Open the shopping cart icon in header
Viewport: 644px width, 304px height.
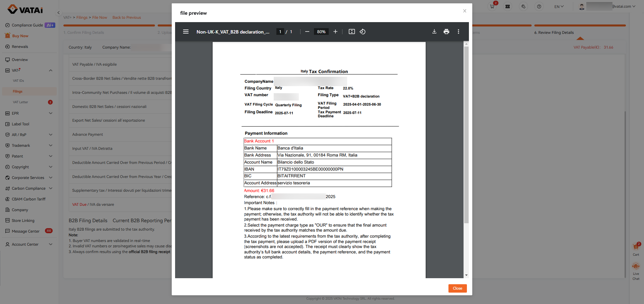492,6
